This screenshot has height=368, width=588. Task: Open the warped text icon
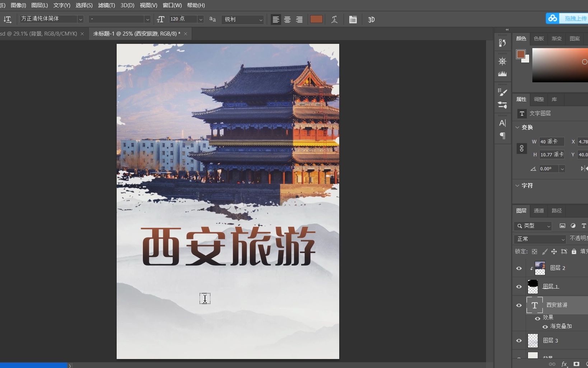click(x=335, y=19)
